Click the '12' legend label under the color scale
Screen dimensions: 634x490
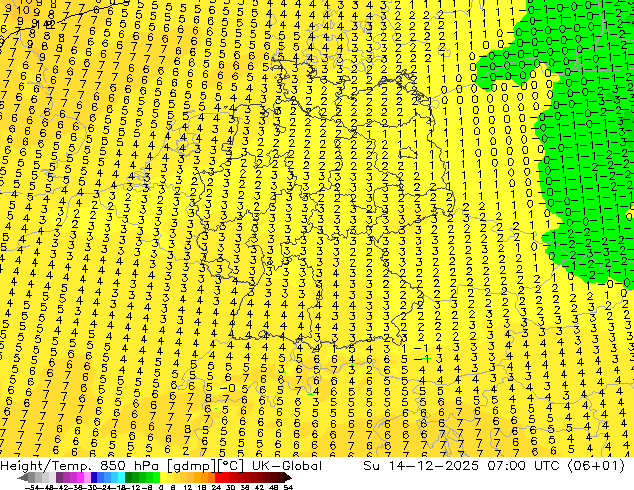point(187,487)
